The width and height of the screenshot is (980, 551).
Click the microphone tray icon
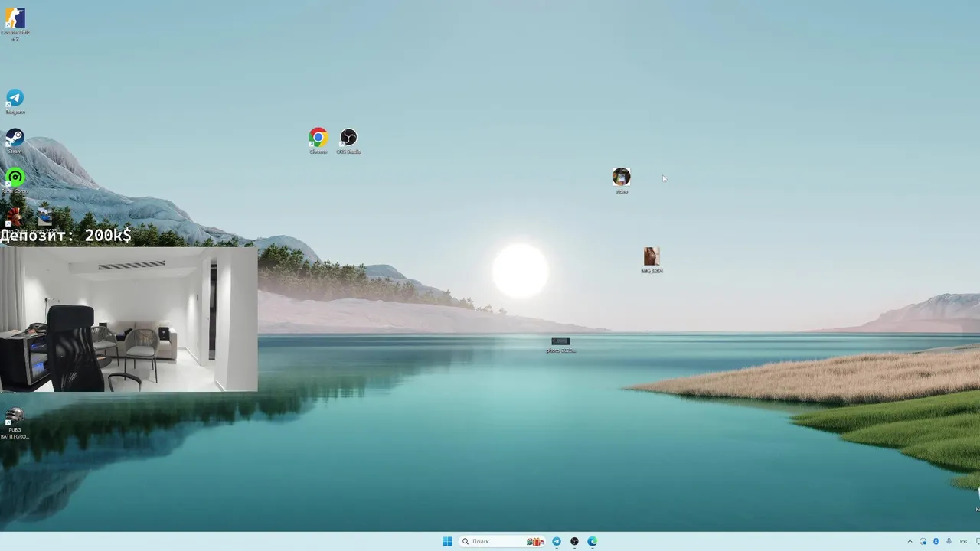point(949,541)
